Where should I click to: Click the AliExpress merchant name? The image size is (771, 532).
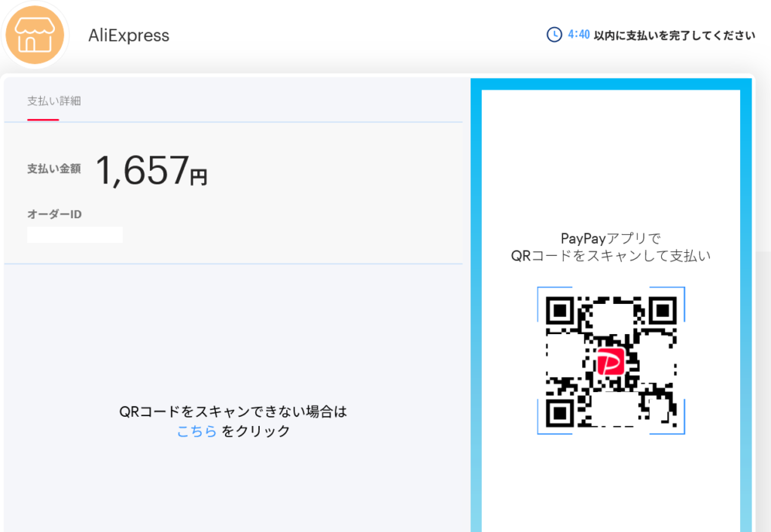pos(129,35)
